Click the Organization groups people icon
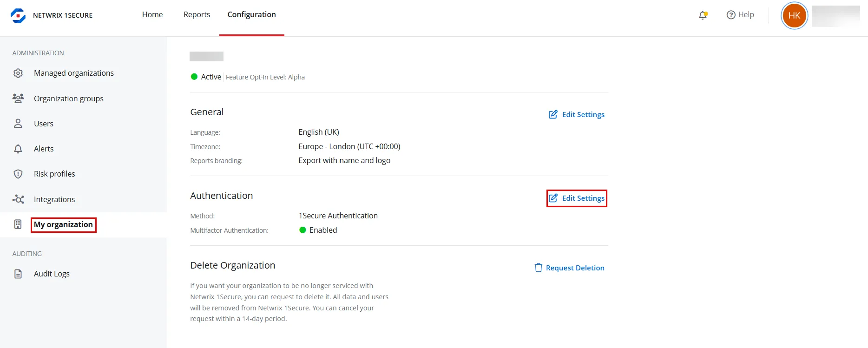This screenshot has height=348, width=868. pos(18,98)
